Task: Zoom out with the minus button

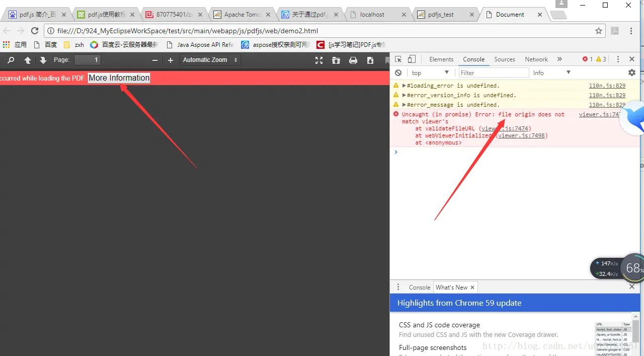Action: click(x=155, y=60)
